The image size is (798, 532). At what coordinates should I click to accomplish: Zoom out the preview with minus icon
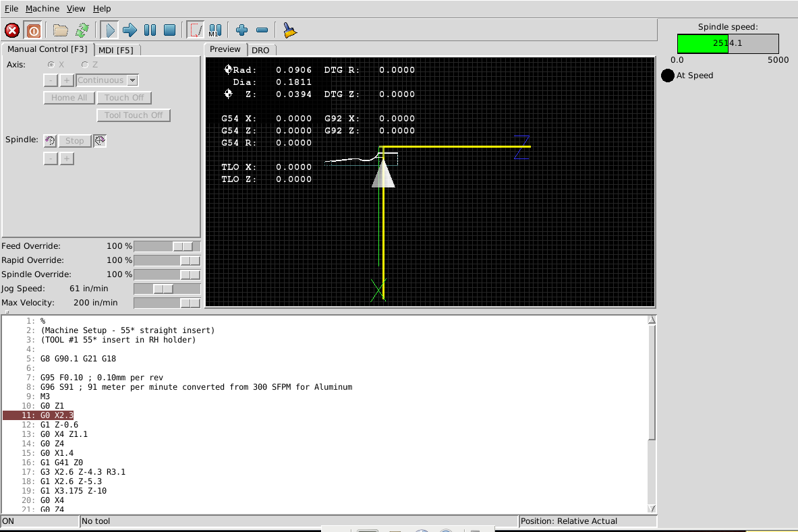(x=262, y=30)
